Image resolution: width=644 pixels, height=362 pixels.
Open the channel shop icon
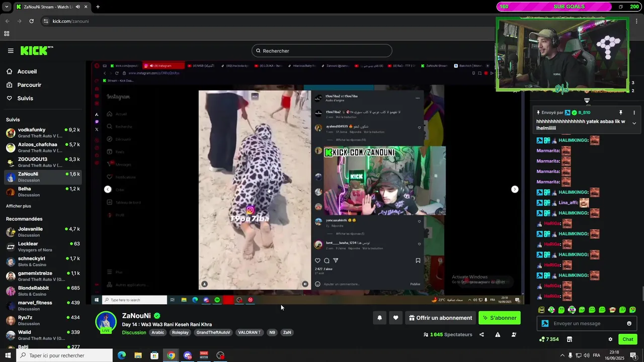pos(570,339)
